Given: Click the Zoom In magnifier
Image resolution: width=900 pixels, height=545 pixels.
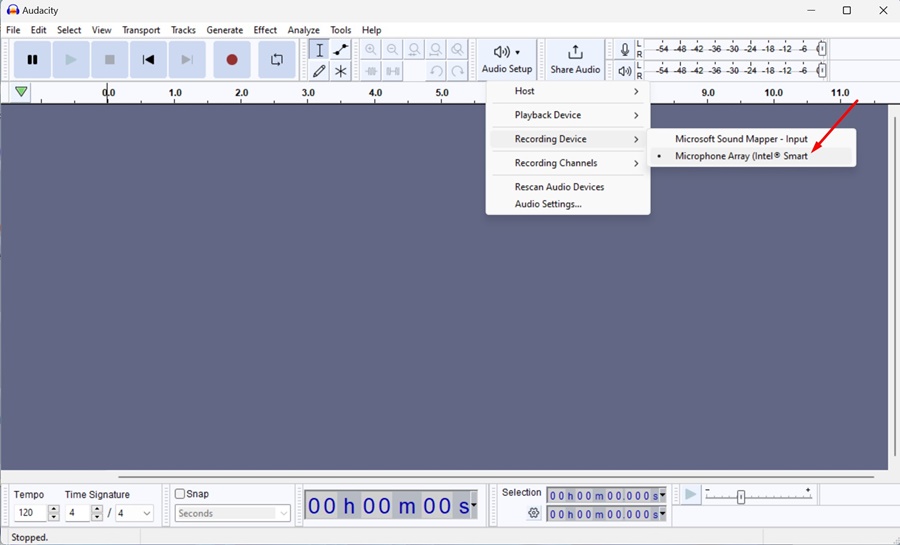Looking at the screenshot, I should [371, 50].
